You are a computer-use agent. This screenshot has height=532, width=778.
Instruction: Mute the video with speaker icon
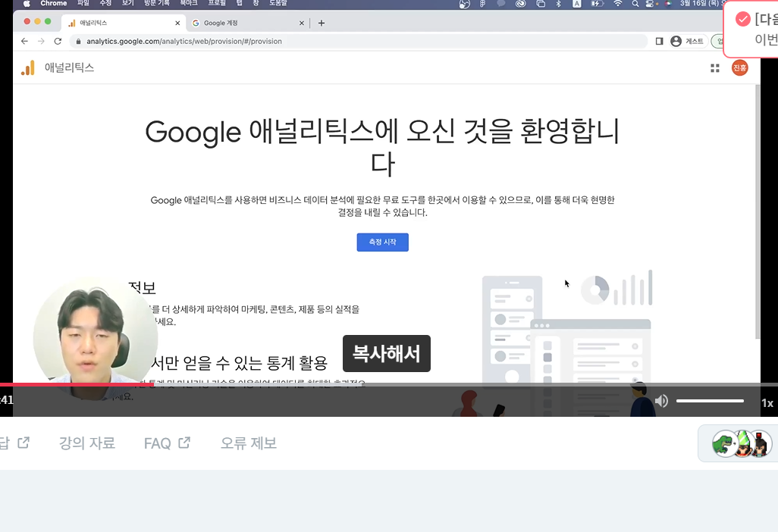661,401
